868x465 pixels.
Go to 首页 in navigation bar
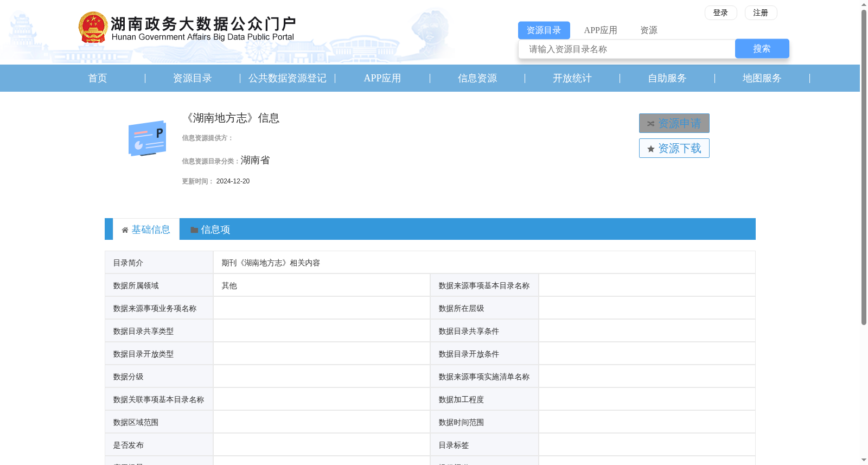click(x=98, y=78)
